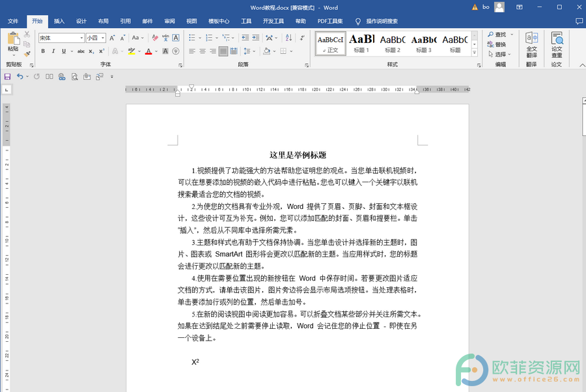Toggle Superscript formatting

[102, 51]
